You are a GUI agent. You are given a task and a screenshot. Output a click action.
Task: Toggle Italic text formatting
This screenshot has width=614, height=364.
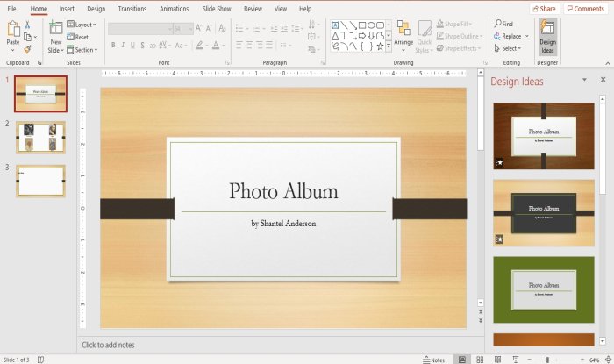coord(125,45)
